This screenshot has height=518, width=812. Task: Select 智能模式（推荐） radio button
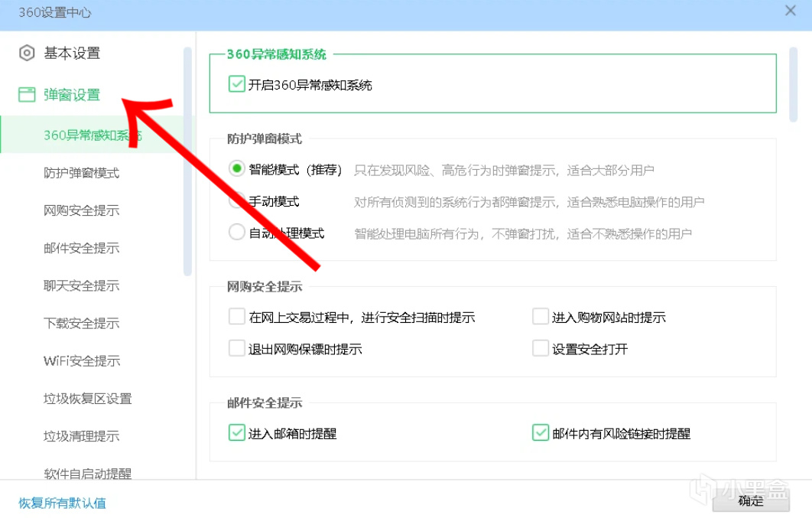237,169
